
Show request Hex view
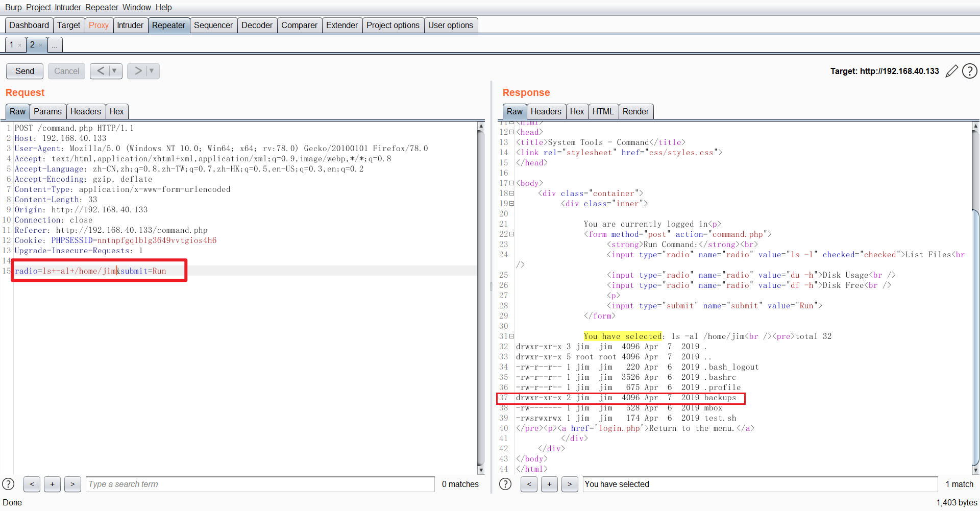click(x=116, y=112)
